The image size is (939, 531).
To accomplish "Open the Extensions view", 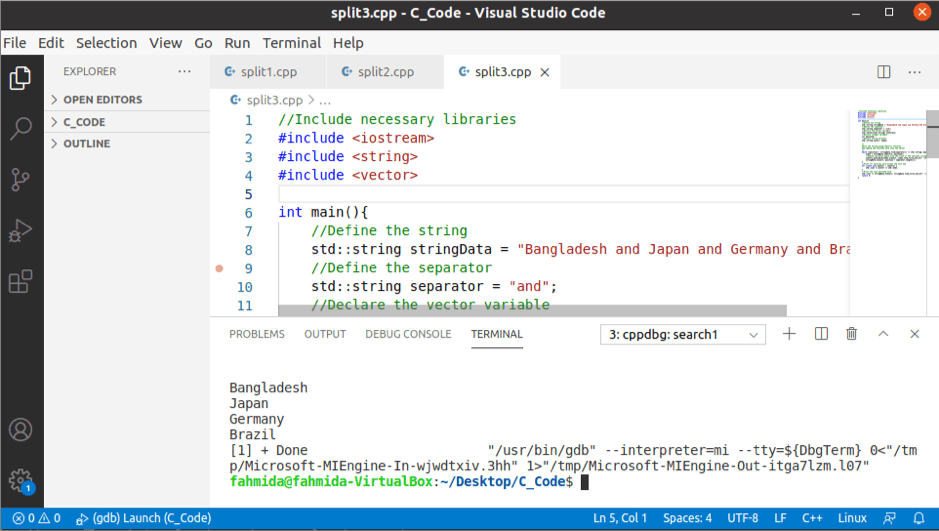I will [x=20, y=282].
